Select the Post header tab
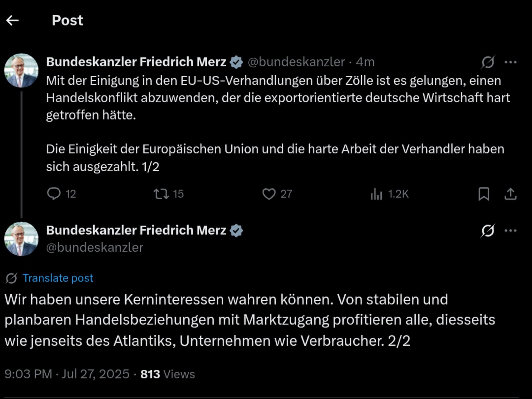 pos(67,20)
